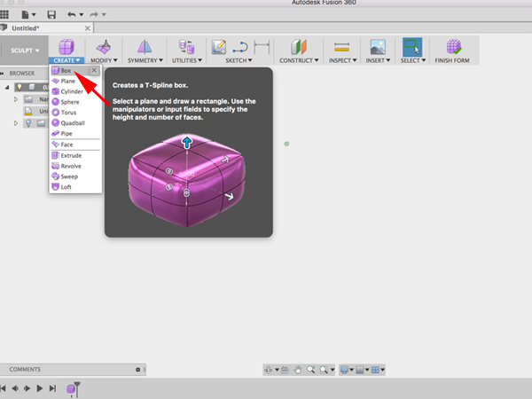Image resolution: width=532 pixels, height=399 pixels.
Task: Click the Save icon
Action: point(51,14)
